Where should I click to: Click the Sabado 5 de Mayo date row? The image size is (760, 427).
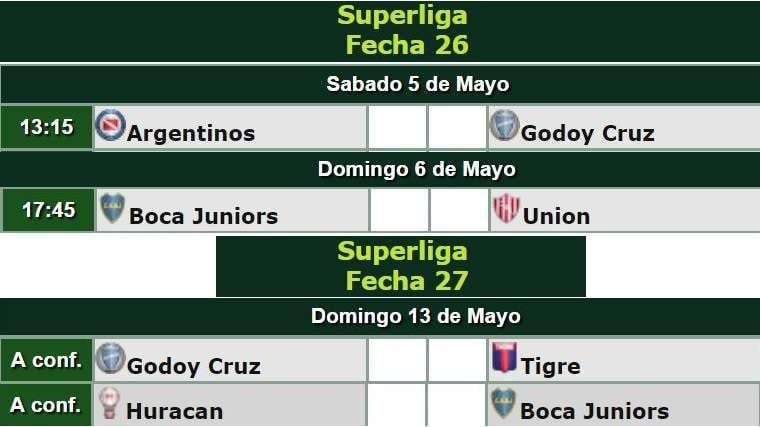[x=417, y=84]
